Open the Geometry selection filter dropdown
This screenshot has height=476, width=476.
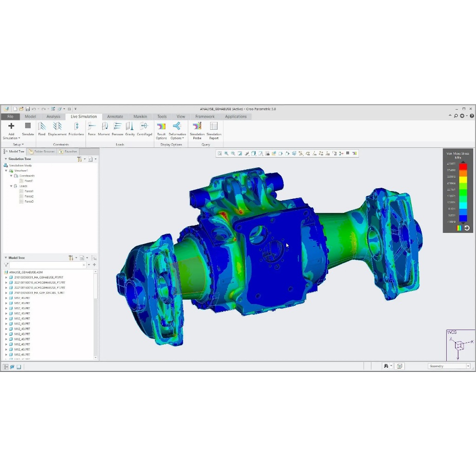click(x=468, y=366)
